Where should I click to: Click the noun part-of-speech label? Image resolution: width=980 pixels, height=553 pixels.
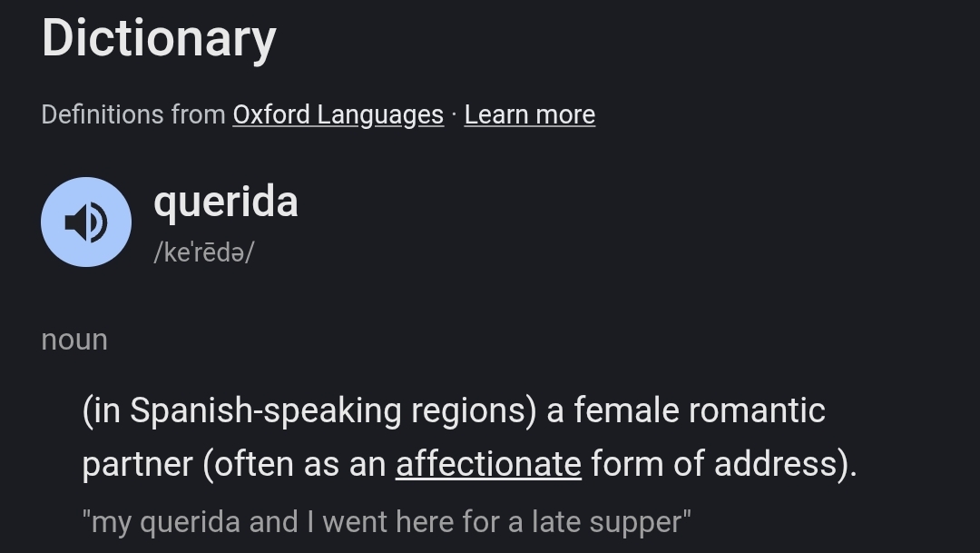[x=74, y=340]
